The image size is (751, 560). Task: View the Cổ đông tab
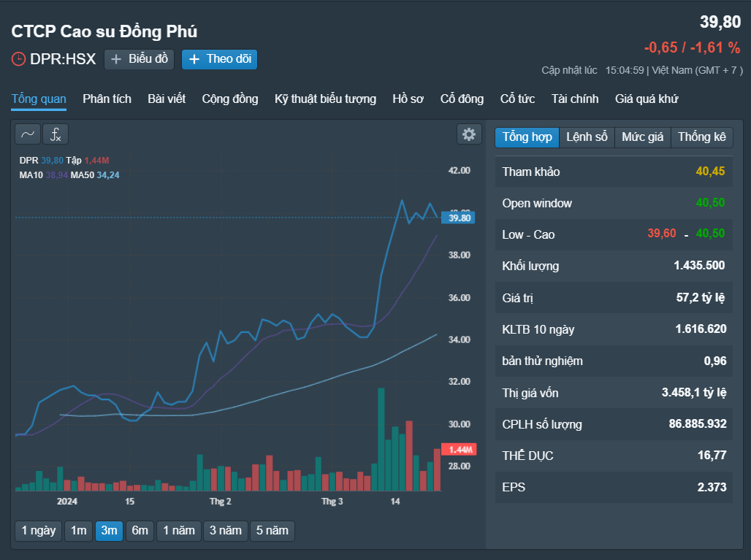(x=462, y=99)
